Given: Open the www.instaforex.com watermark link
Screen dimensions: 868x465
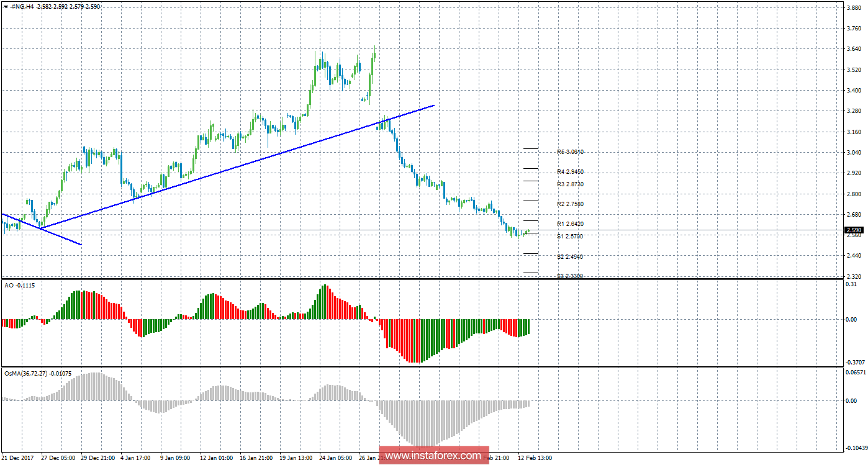Looking at the screenshot, I should (x=433, y=456).
